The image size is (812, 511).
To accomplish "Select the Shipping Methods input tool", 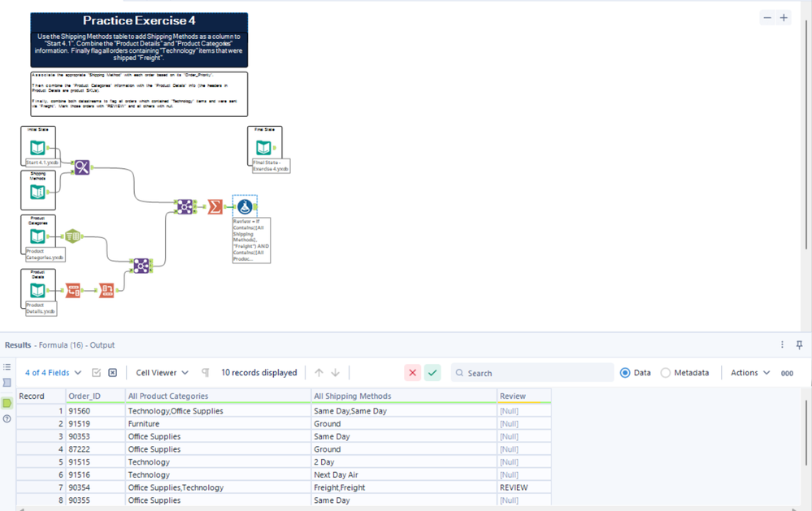I will [x=37, y=192].
